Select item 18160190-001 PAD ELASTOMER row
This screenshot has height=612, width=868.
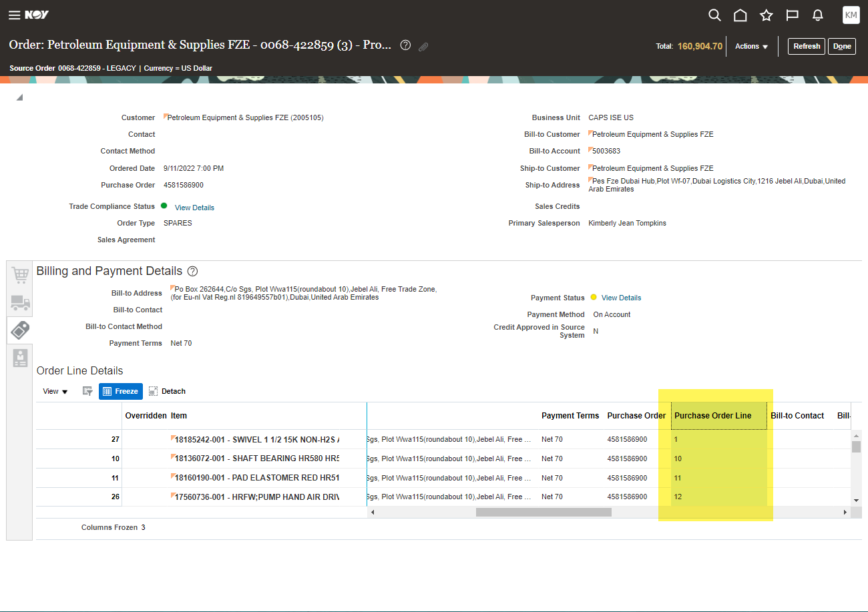pos(256,478)
